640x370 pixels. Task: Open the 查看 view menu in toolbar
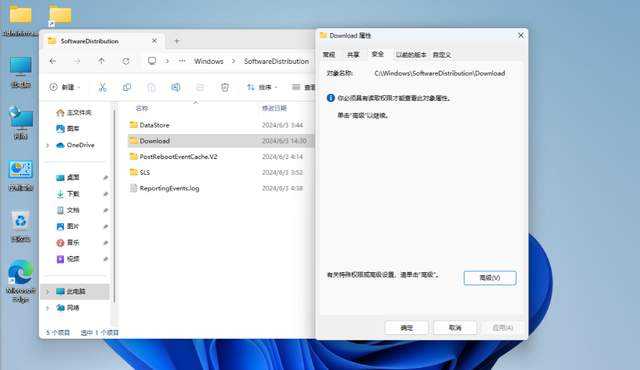pos(304,87)
